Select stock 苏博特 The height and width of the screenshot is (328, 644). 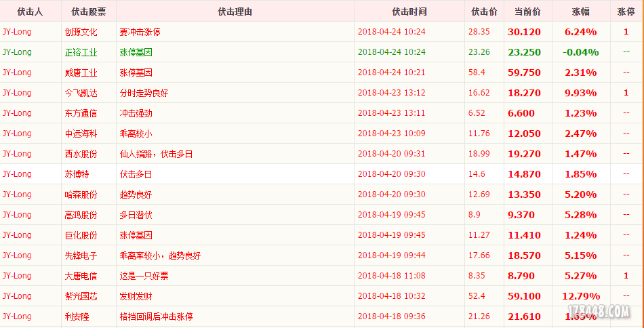77,174
